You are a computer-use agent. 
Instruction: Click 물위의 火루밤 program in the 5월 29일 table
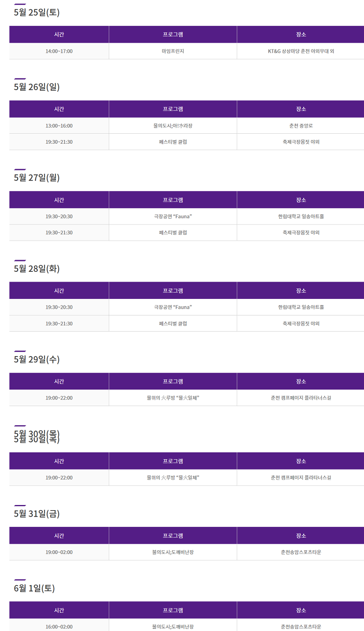tap(173, 398)
